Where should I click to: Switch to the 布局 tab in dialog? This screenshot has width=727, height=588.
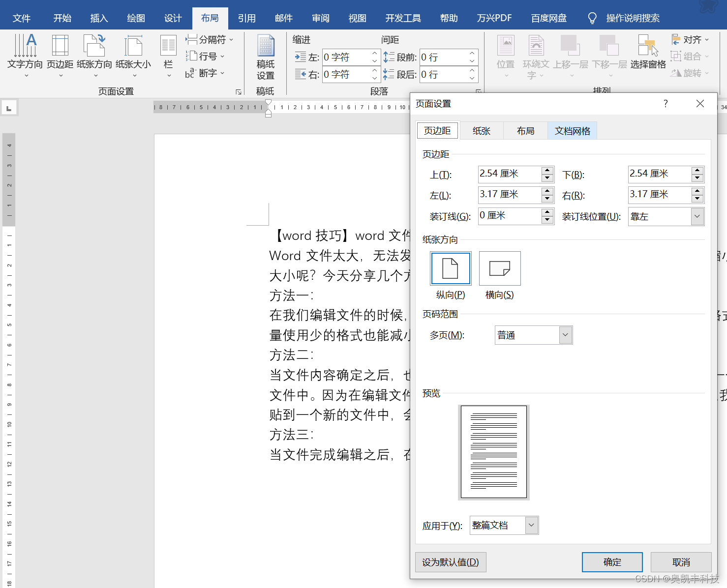click(x=526, y=131)
